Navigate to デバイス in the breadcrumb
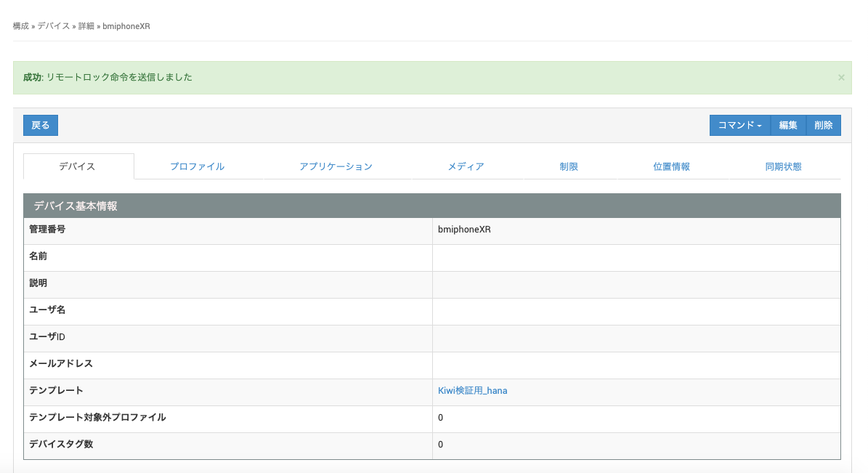 [x=54, y=26]
